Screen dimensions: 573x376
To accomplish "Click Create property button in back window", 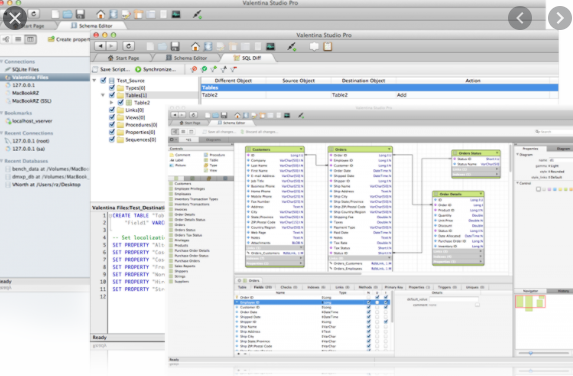I will point(69,39).
